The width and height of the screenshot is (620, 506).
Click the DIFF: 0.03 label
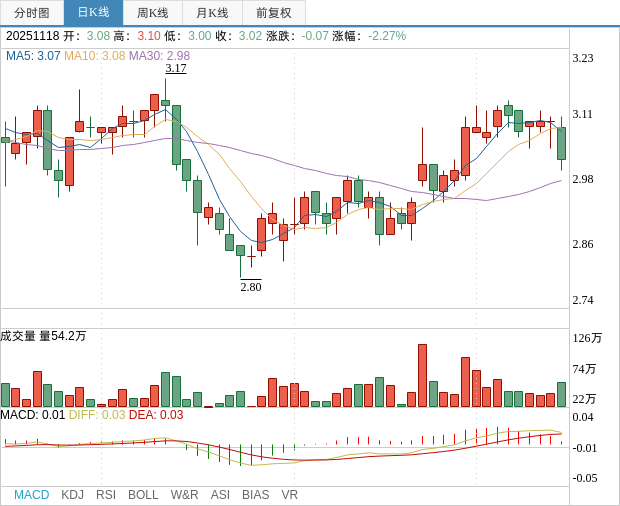(97, 415)
